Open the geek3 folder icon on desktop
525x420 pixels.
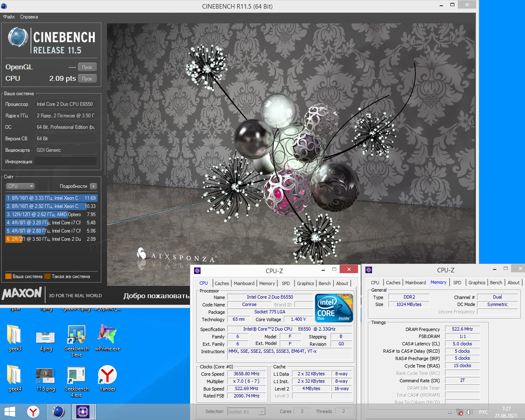[15, 338]
